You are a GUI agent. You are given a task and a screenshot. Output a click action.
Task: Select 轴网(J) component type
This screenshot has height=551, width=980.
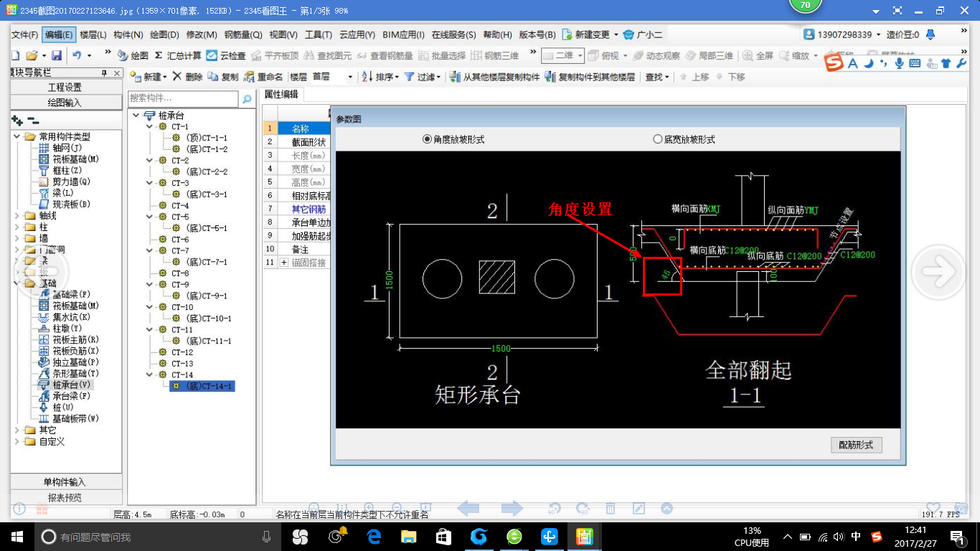(61, 148)
